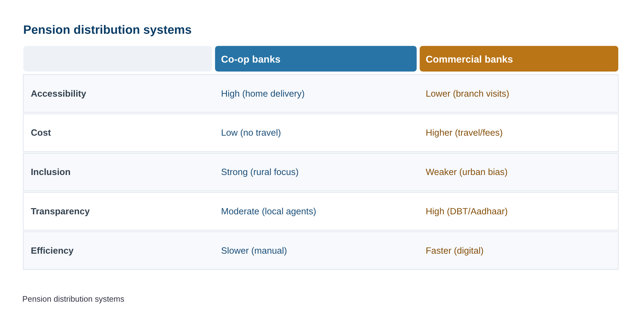This screenshot has width=644, height=319.
Task: Select the Efficiency row label
Action: pos(52,251)
